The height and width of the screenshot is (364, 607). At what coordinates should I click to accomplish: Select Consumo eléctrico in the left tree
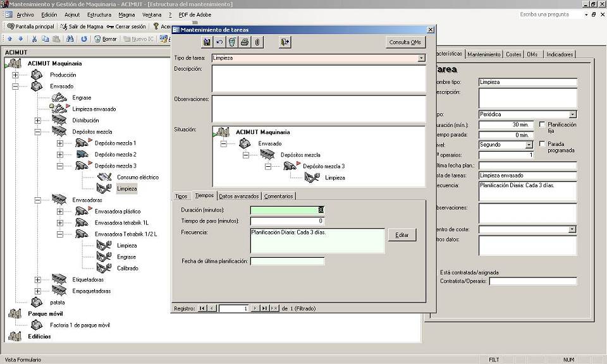coord(138,177)
